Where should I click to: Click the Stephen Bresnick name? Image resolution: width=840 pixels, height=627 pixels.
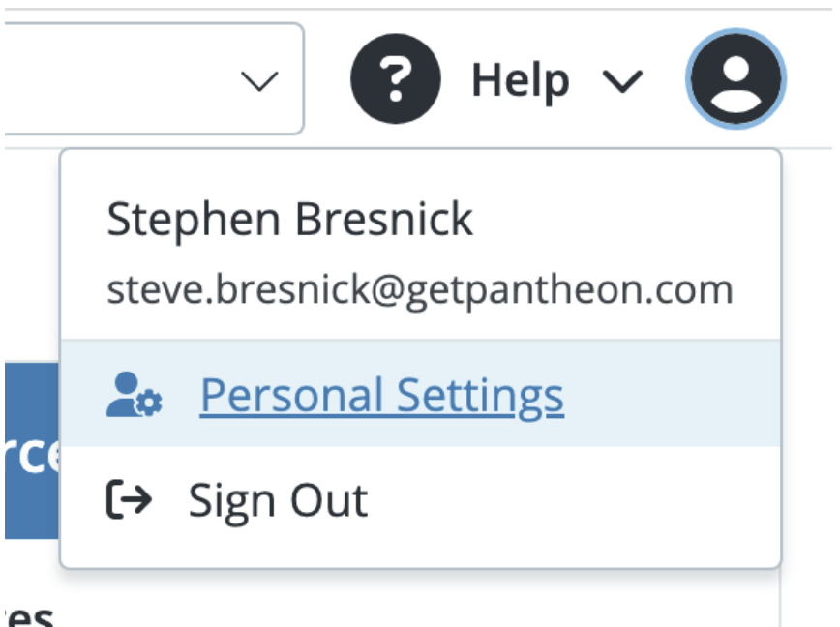click(x=289, y=220)
